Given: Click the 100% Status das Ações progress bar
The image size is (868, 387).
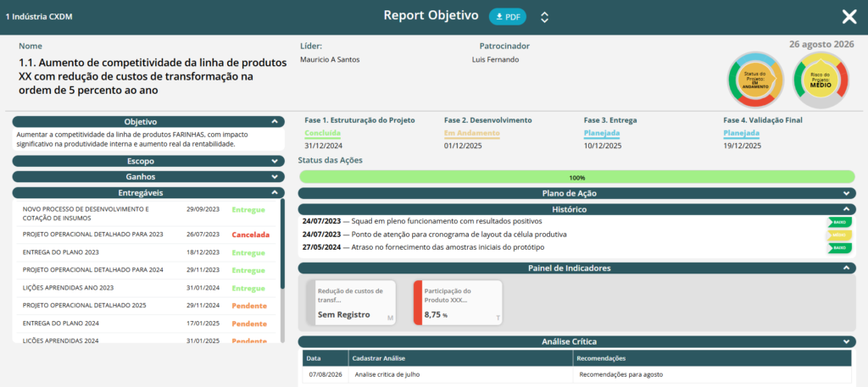Looking at the screenshot, I should tap(576, 178).
